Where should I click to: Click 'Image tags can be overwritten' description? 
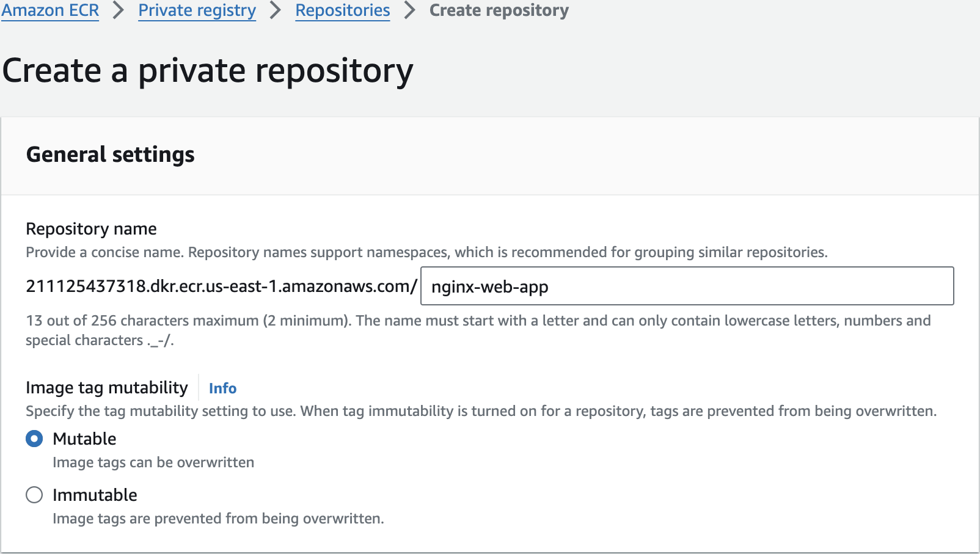(x=153, y=462)
